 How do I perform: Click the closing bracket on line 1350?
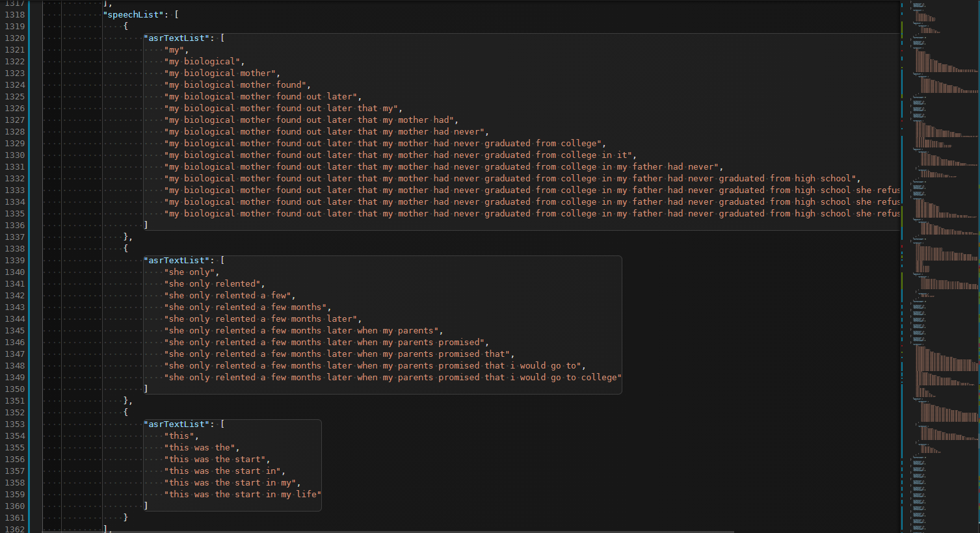[146, 389]
